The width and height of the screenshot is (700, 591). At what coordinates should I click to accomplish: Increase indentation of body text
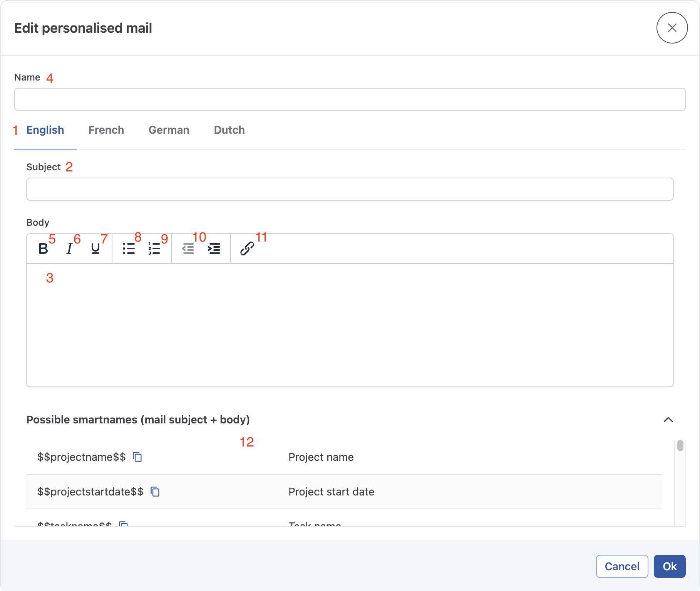[214, 248]
